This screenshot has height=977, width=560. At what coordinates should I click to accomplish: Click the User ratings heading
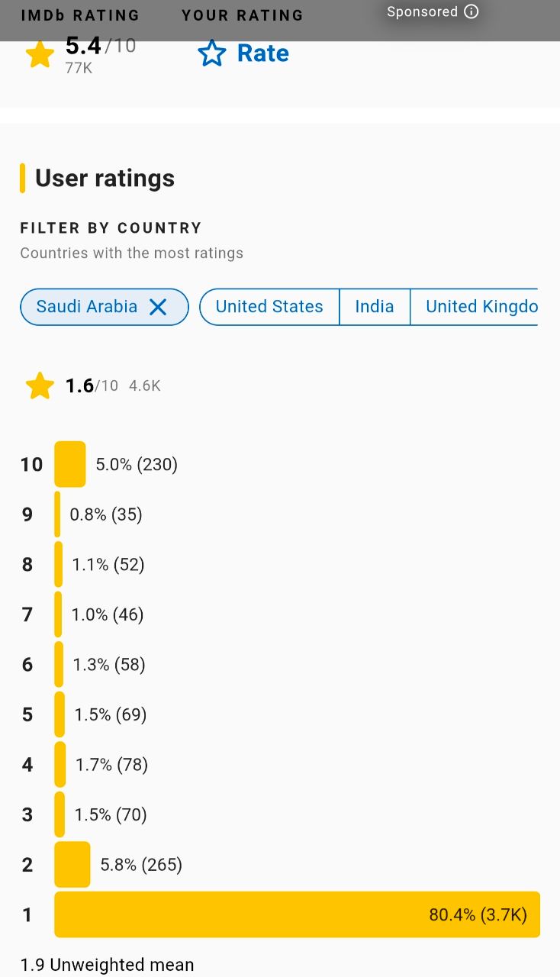point(105,179)
